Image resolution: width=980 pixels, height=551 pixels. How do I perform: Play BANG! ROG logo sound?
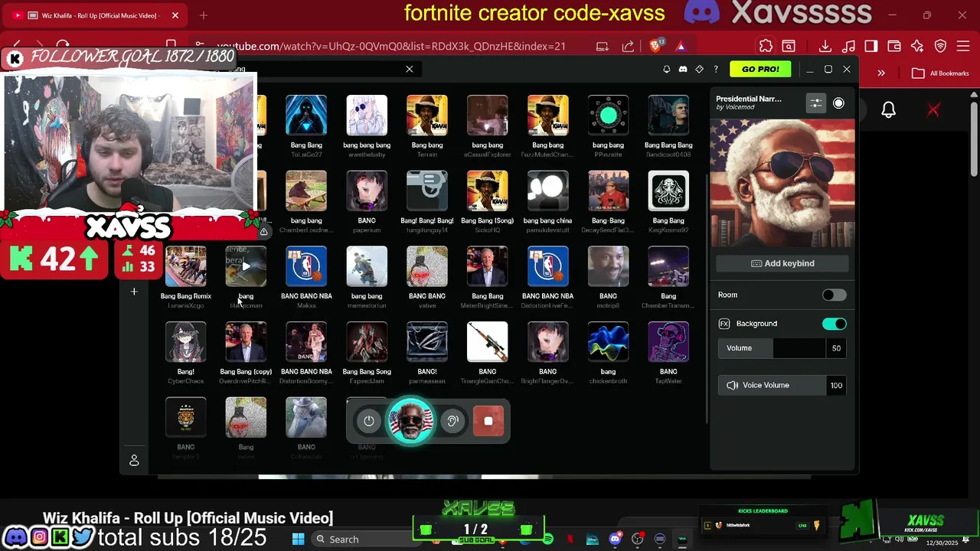[x=427, y=342]
